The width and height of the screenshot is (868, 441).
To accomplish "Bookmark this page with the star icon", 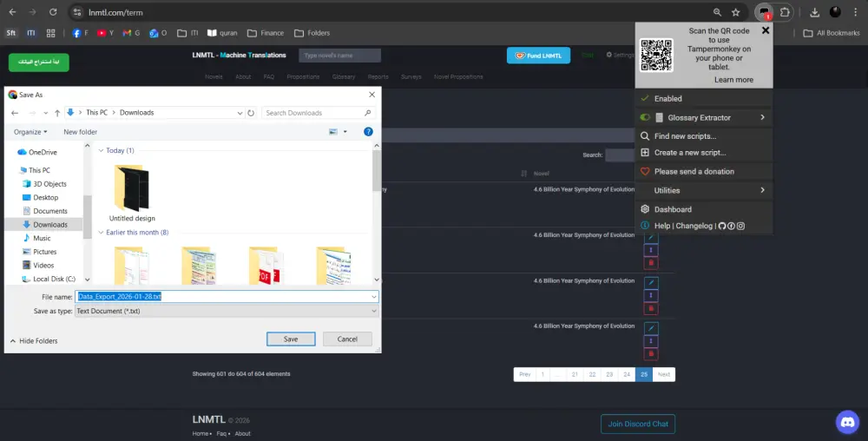I will point(736,12).
